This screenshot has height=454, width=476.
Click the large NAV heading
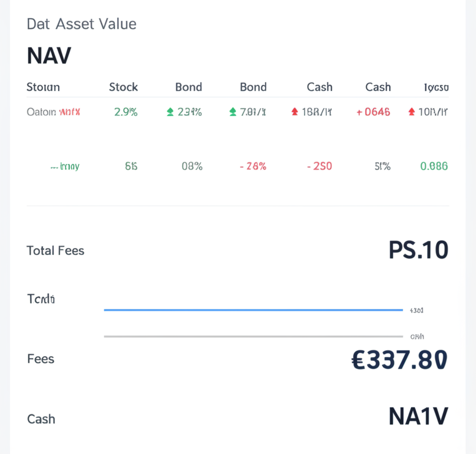(x=49, y=56)
